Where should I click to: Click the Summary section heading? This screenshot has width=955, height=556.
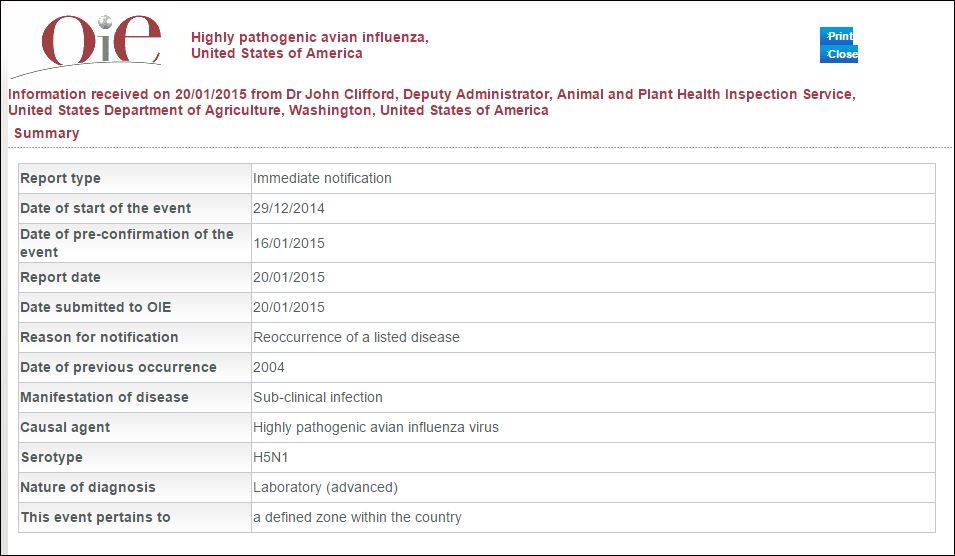pyautogui.click(x=46, y=133)
